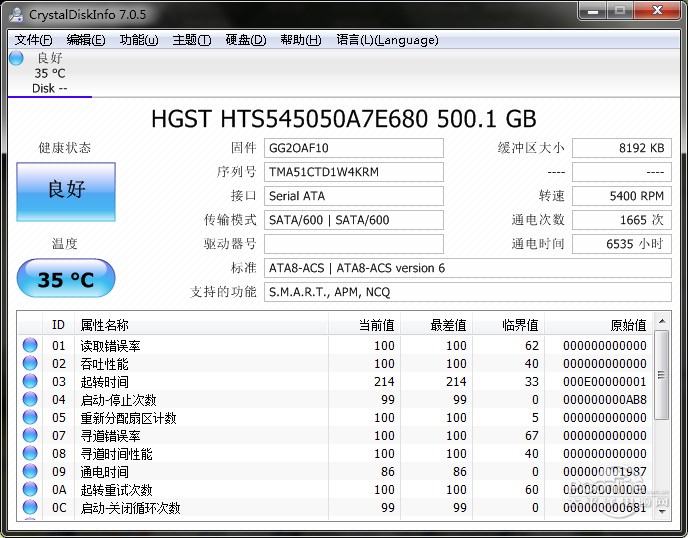
Task: Click the 良好 health status button
Action: 66,191
